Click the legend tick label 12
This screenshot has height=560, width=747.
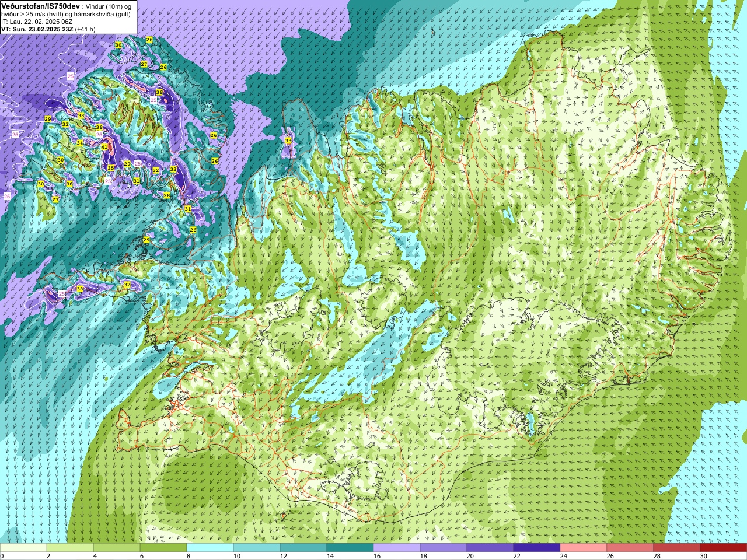click(284, 556)
